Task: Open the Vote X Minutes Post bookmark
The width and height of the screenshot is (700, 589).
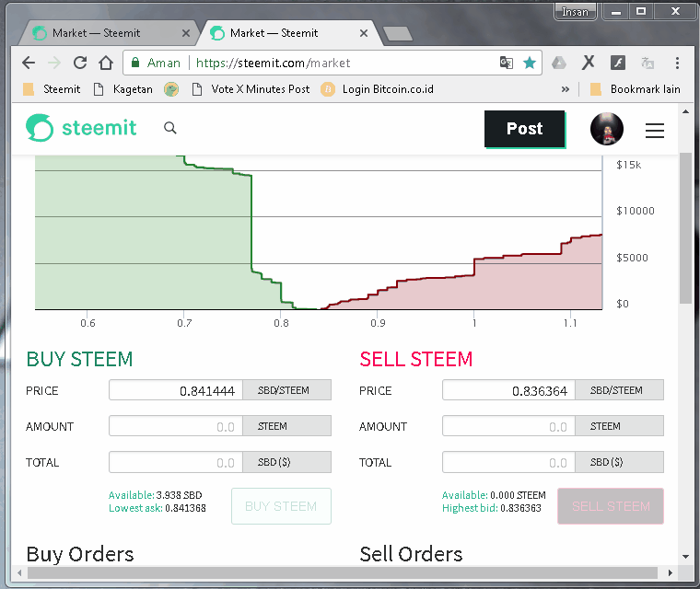Action: [x=251, y=89]
